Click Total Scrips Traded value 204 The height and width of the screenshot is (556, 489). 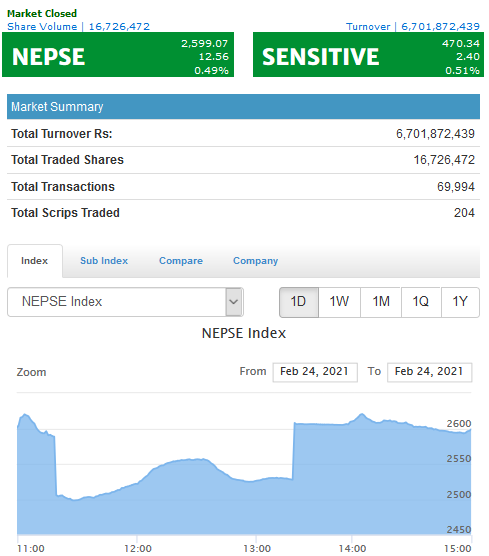click(464, 213)
